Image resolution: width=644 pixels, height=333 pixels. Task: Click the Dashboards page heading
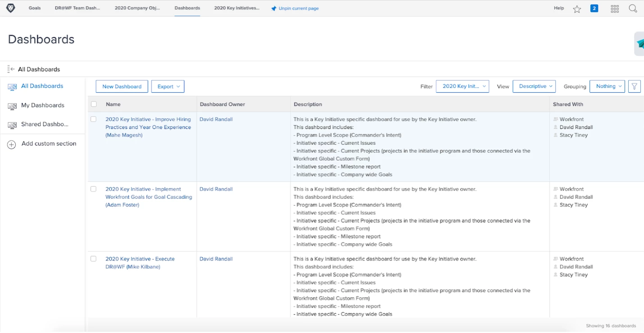(41, 39)
